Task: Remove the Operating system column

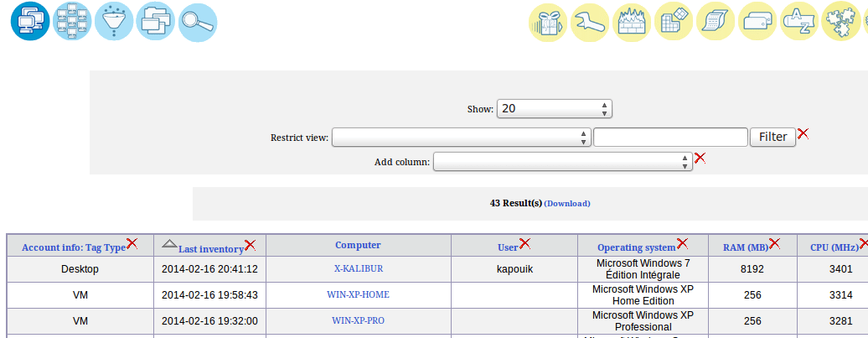Action: (x=682, y=242)
